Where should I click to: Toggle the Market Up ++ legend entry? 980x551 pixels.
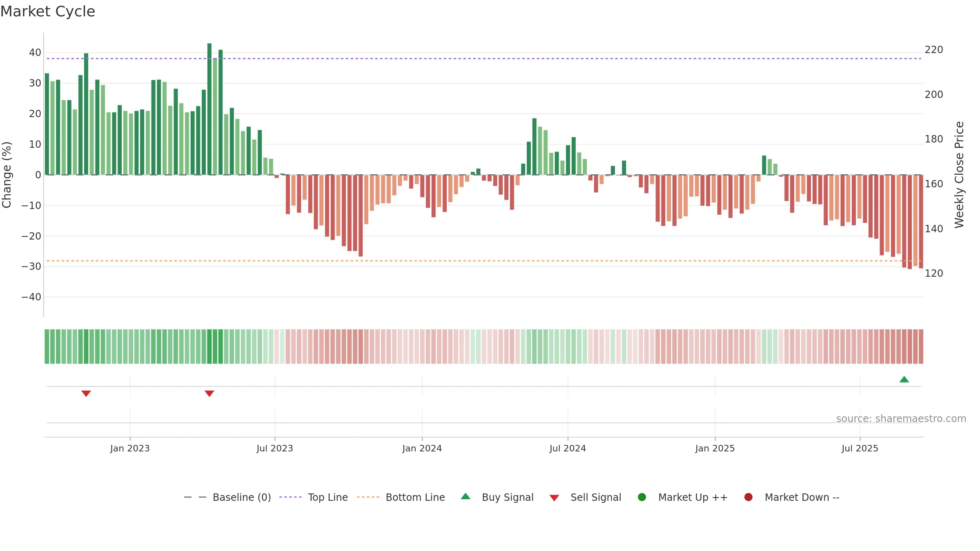(x=682, y=497)
